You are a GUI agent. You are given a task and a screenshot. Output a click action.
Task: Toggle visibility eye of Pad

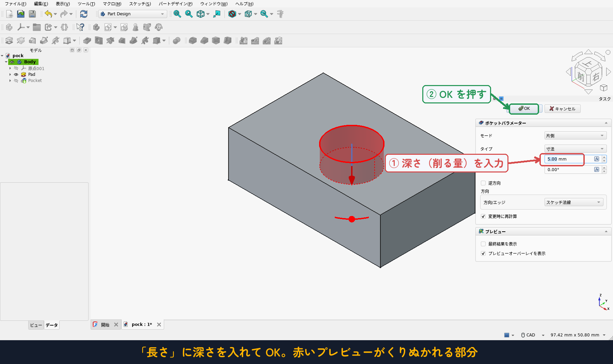click(x=16, y=75)
